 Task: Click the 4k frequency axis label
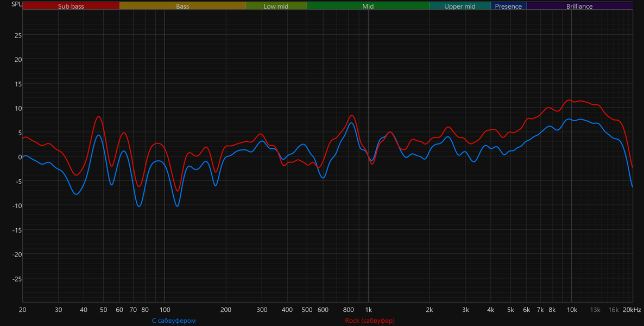point(491,310)
